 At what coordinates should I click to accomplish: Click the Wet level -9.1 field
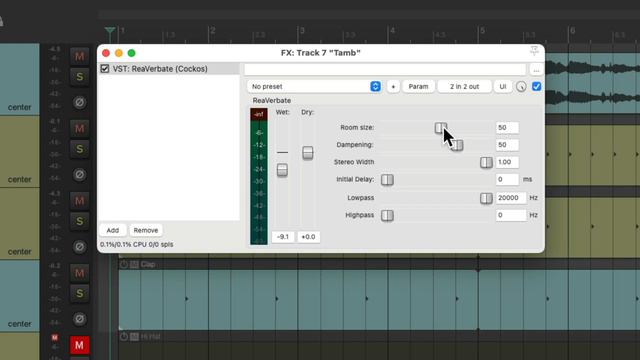[x=283, y=237]
